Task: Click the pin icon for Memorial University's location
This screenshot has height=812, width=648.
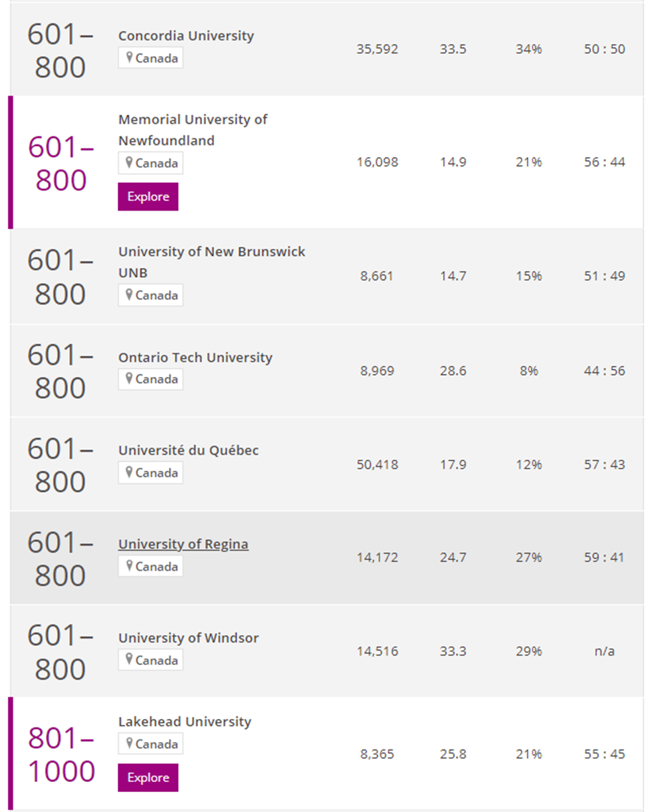Action: coord(130,163)
